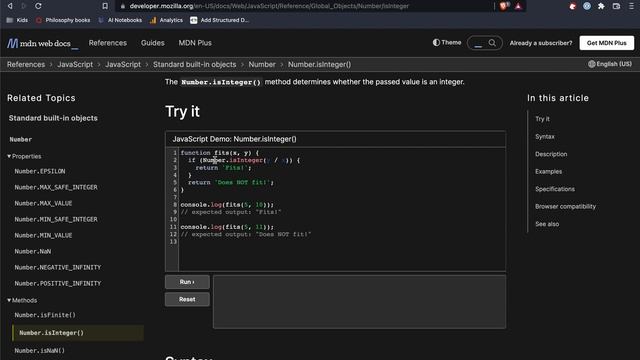640x360 pixels.
Task: Select the highlighted Number.isInteger() sidebar item
Action: point(78,333)
